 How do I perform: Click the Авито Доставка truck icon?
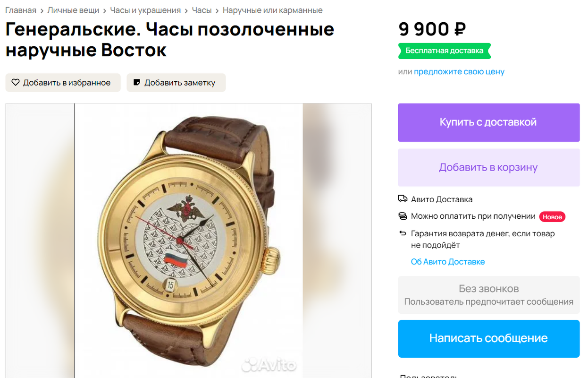pyautogui.click(x=403, y=199)
